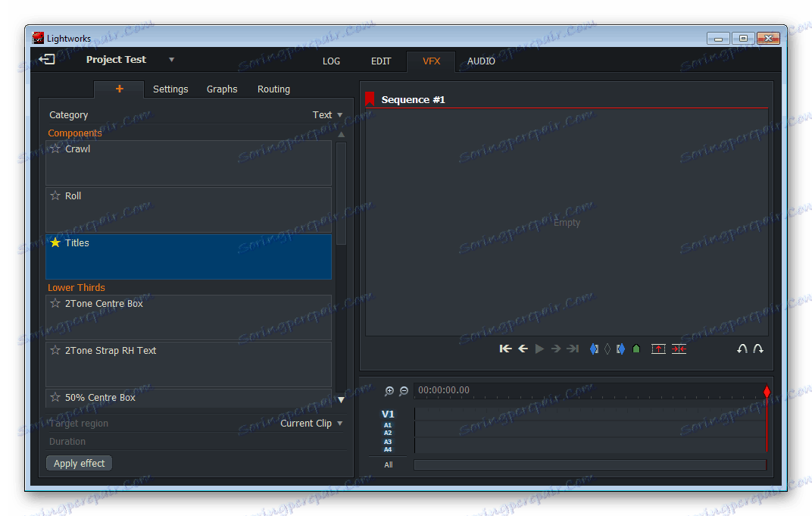Click the effects list scroll down arrow

point(342,399)
